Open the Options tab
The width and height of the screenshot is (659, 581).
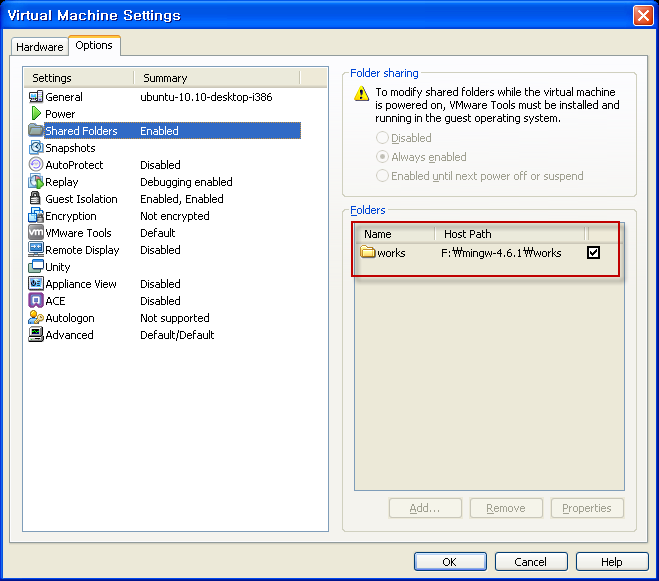[94, 45]
